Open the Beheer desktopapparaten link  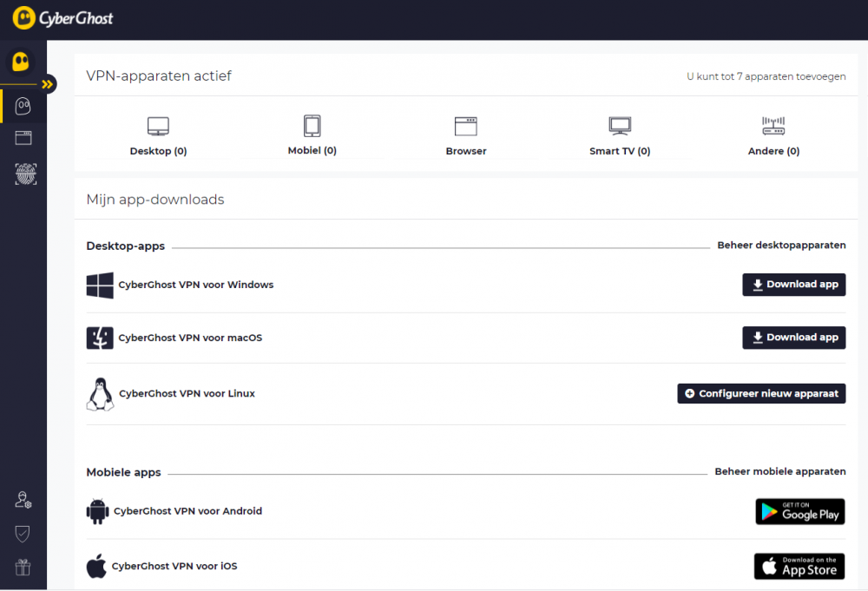(781, 246)
